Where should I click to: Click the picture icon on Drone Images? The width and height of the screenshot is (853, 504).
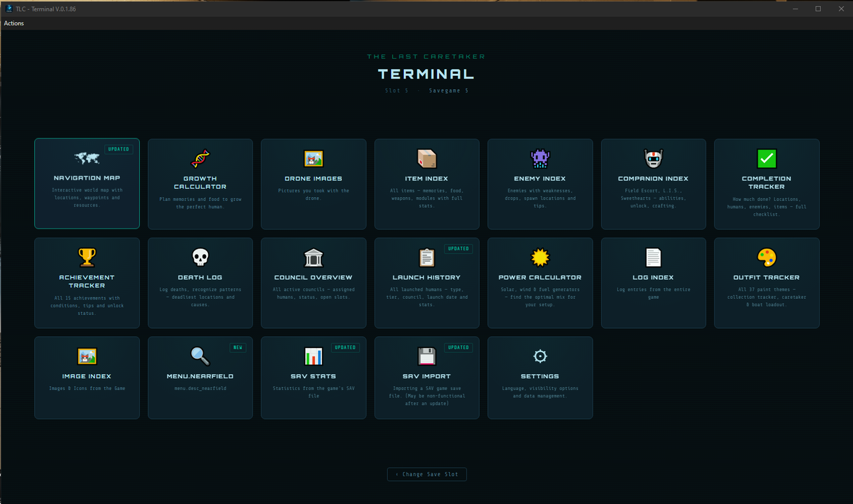tap(313, 158)
